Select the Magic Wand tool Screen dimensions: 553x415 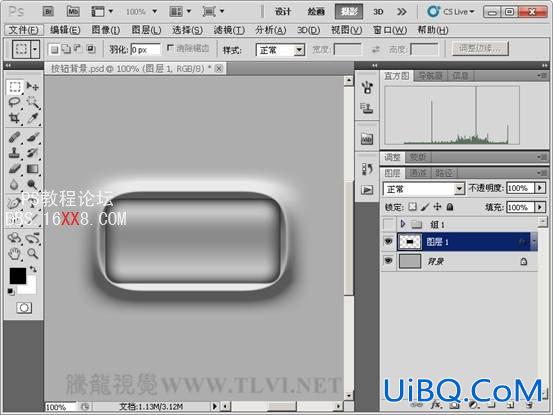pos(32,102)
